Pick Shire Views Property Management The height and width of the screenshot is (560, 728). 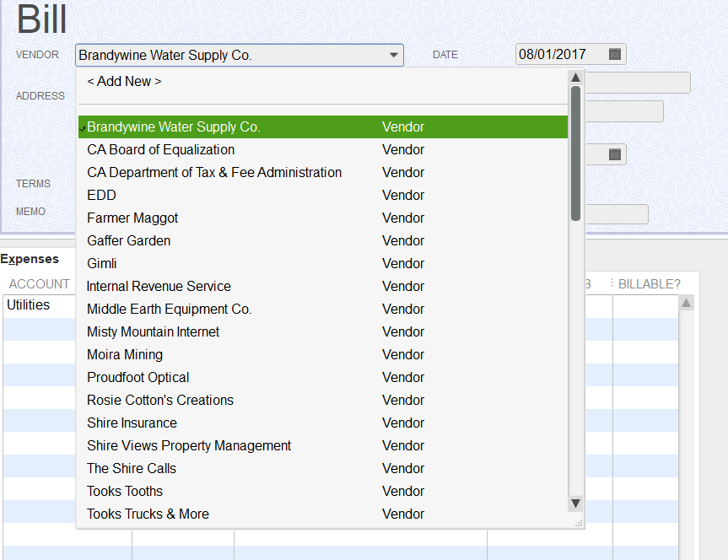(323, 445)
